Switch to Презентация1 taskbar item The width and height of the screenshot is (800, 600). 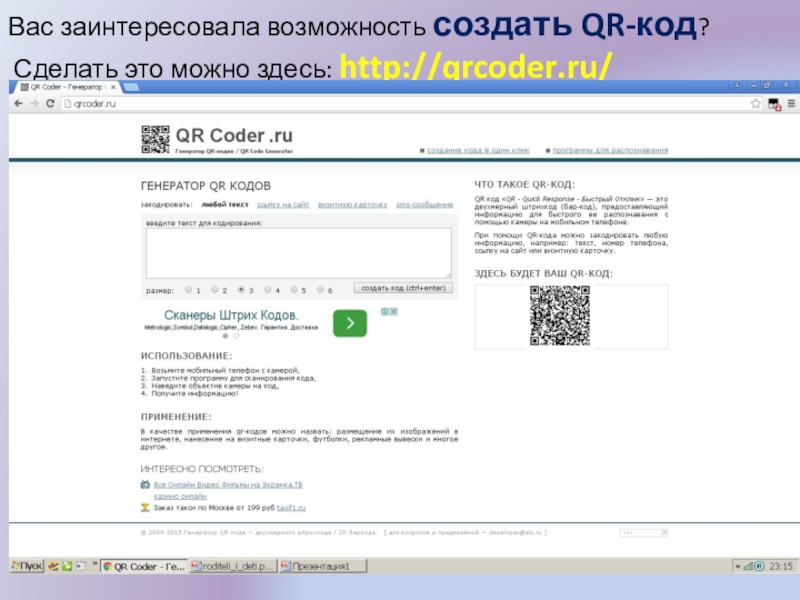[323, 566]
